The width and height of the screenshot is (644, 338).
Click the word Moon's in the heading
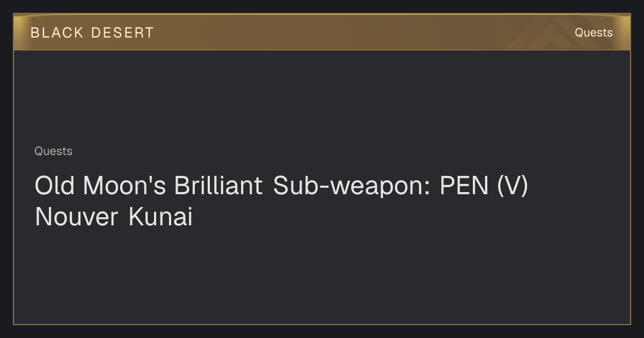tap(125, 186)
